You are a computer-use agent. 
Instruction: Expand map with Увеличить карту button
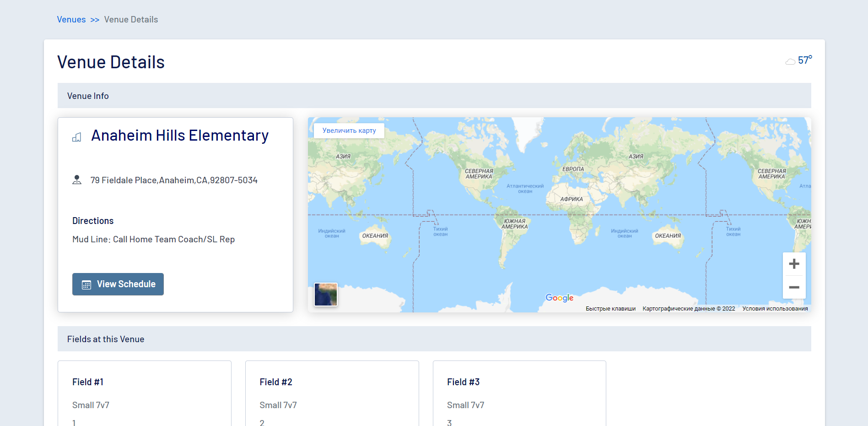[349, 131]
